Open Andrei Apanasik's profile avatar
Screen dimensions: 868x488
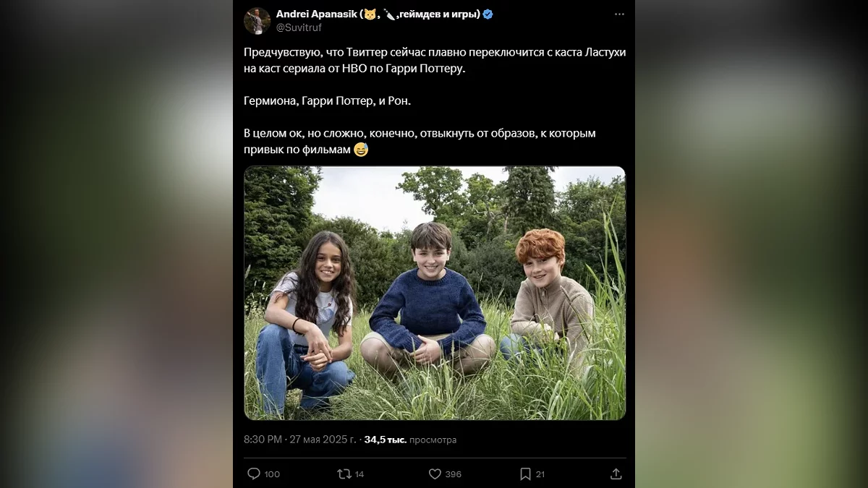point(257,21)
